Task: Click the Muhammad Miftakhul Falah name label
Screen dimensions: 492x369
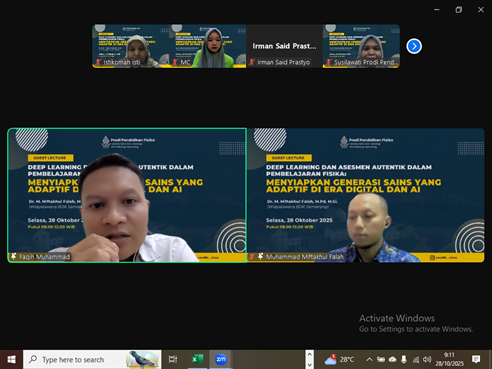Action: pyautogui.click(x=305, y=257)
